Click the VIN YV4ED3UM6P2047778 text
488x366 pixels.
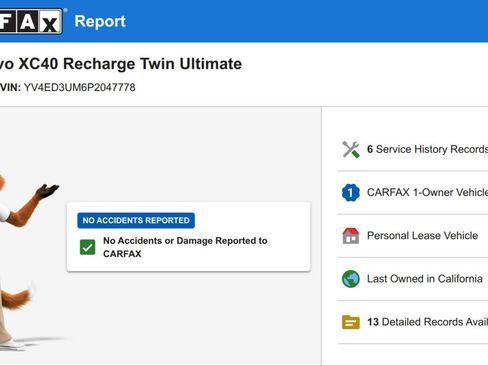pyautogui.click(x=68, y=87)
